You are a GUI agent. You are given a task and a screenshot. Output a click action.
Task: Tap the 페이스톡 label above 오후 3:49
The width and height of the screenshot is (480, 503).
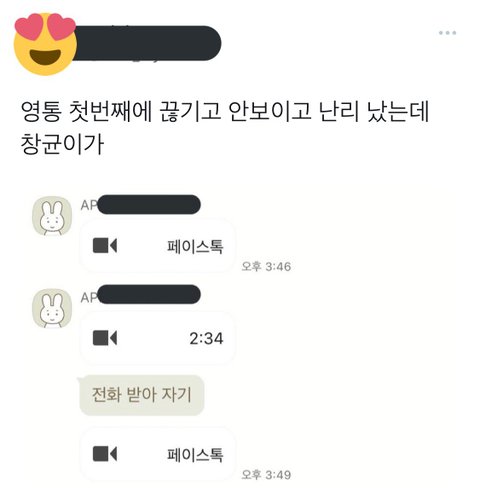pyautogui.click(x=195, y=455)
